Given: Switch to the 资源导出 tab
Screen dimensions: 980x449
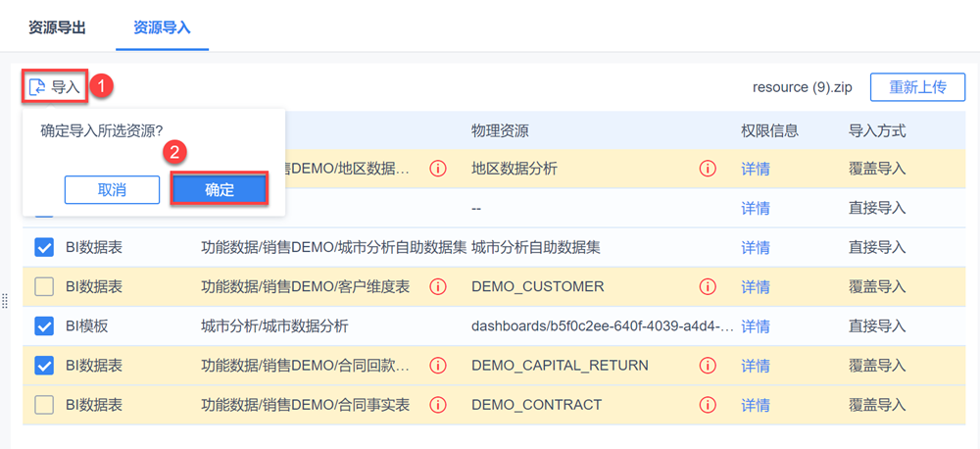Looking at the screenshot, I should [x=57, y=27].
